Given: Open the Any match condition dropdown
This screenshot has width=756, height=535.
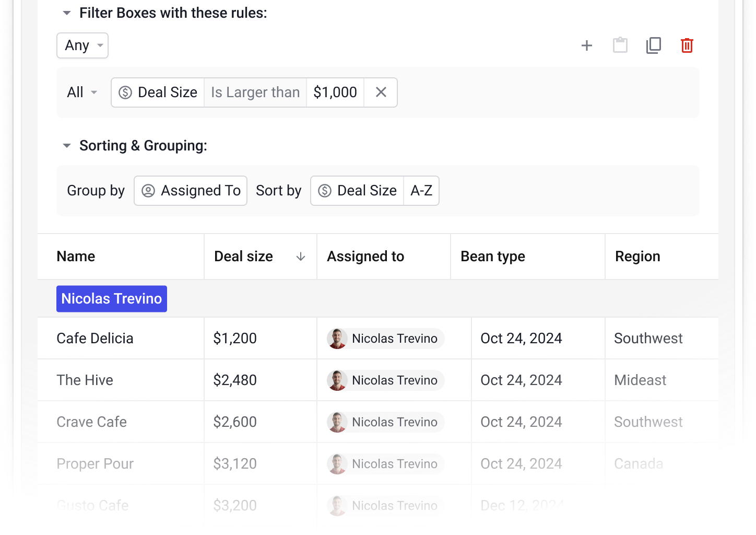Looking at the screenshot, I should click(82, 45).
